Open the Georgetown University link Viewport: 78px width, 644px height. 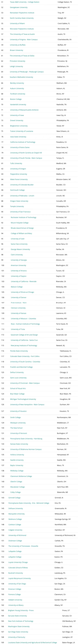click(19, 7)
